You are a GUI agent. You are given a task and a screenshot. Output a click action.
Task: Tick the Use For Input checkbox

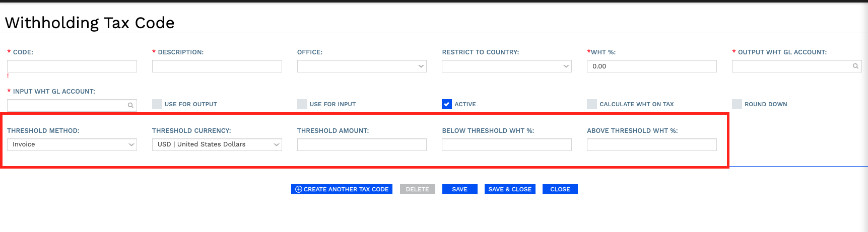click(x=302, y=104)
